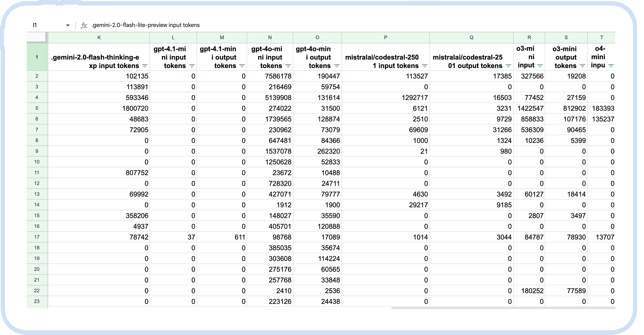Click cell with value 593346

(99, 98)
